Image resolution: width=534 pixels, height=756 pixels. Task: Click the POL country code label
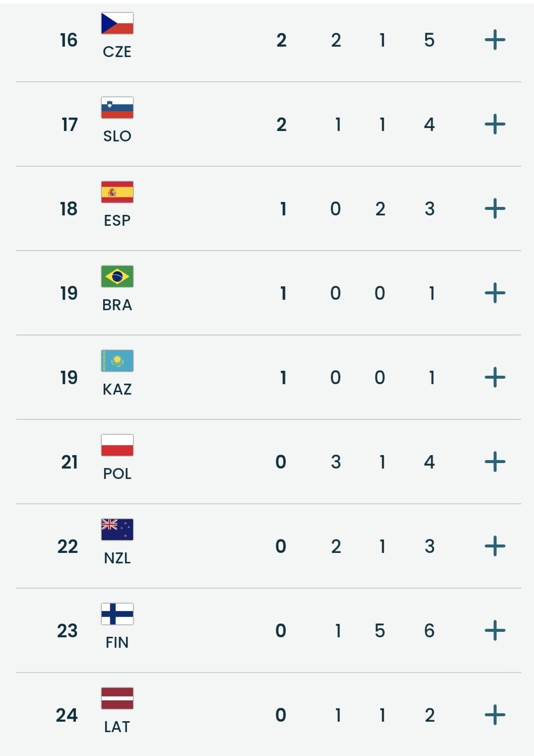[117, 474]
